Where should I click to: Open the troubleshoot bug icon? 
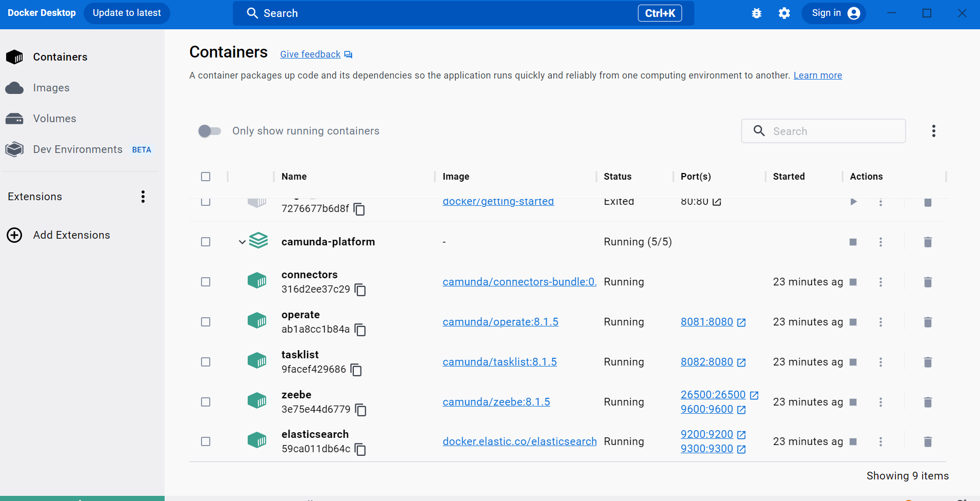pos(756,13)
